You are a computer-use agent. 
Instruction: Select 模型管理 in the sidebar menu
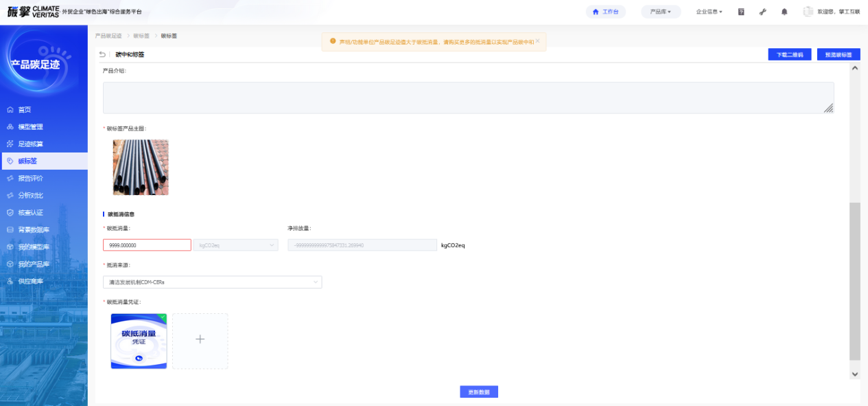pyautogui.click(x=30, y=127)
